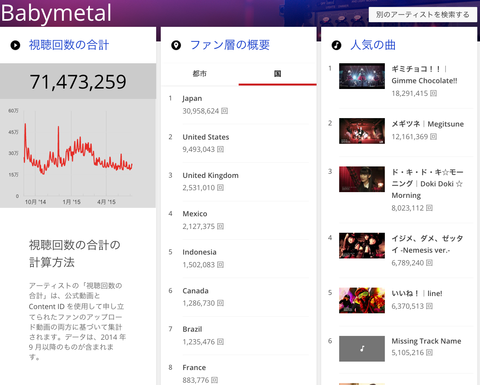Click the Missing Track Name title
The height and width of the screenshot is (385, 480).
click(426, 341)
